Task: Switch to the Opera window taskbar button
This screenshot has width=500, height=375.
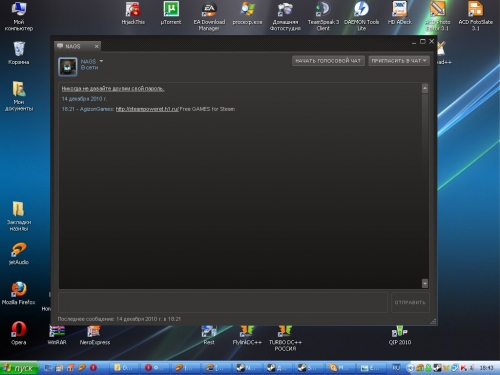Action: tap(155, 368)
